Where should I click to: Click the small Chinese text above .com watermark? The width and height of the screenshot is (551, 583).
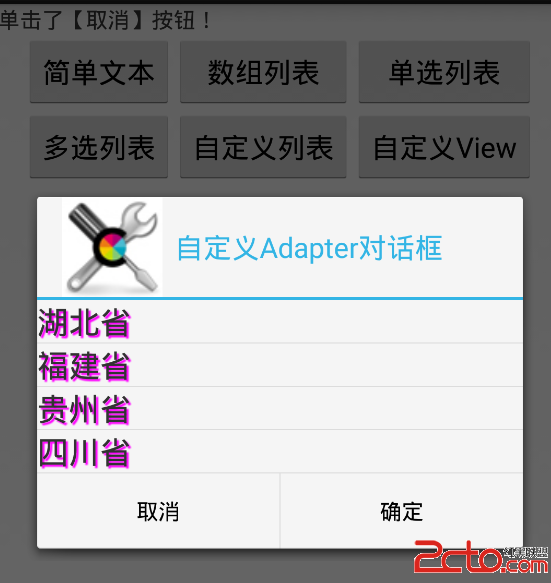(526, 552)
